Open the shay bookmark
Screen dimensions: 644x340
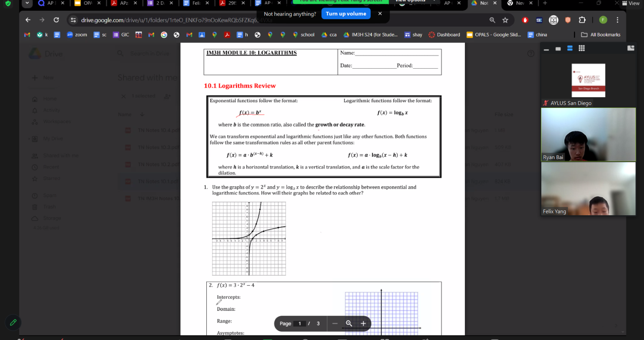pyautogui.click(x=413, y=35)
